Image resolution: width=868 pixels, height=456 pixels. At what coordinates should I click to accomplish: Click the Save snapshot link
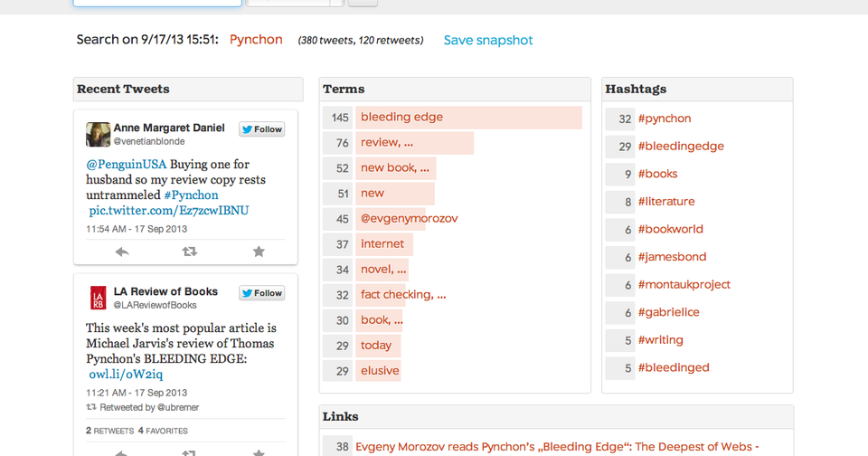click(x=487, y=40)
